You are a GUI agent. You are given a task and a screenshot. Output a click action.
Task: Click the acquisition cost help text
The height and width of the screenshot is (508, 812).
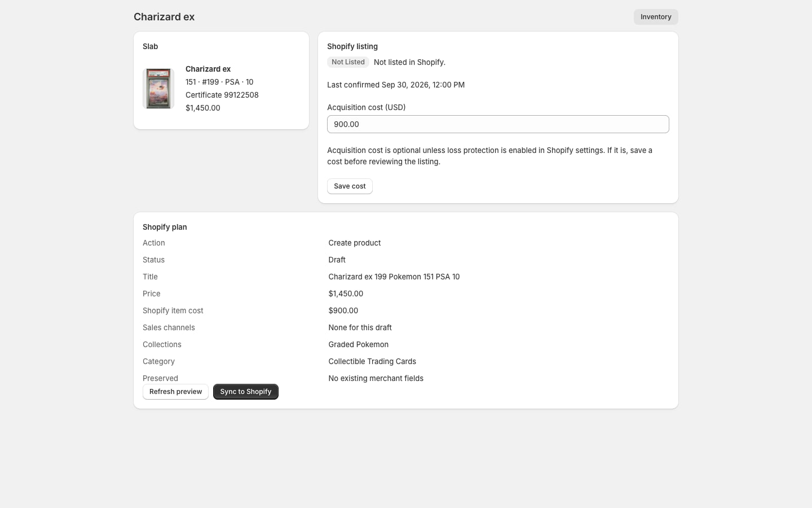[489, 156]
